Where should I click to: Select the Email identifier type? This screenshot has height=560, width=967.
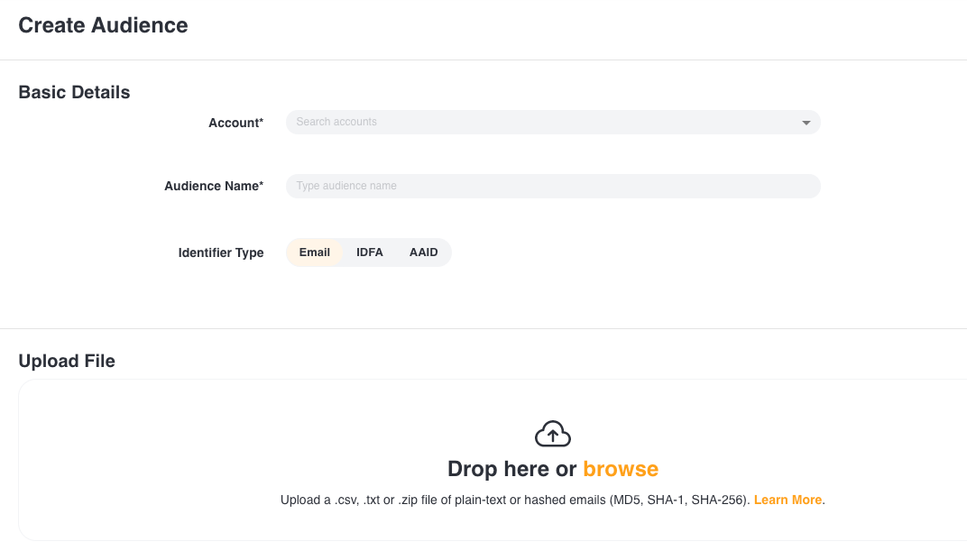315,252
